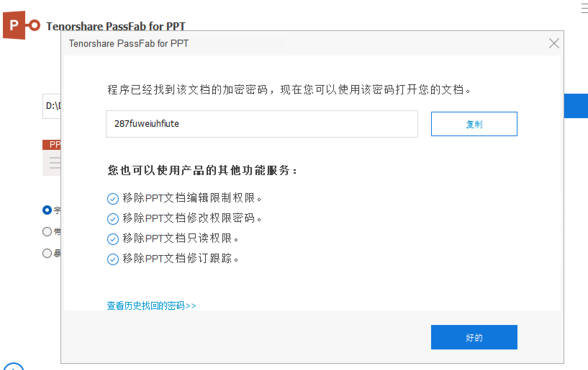Click the dialog title Tenorshare PassFab for PPT
Image resolution: width=588 pixels, height=370 pixels.
click(x=128, y=44)
